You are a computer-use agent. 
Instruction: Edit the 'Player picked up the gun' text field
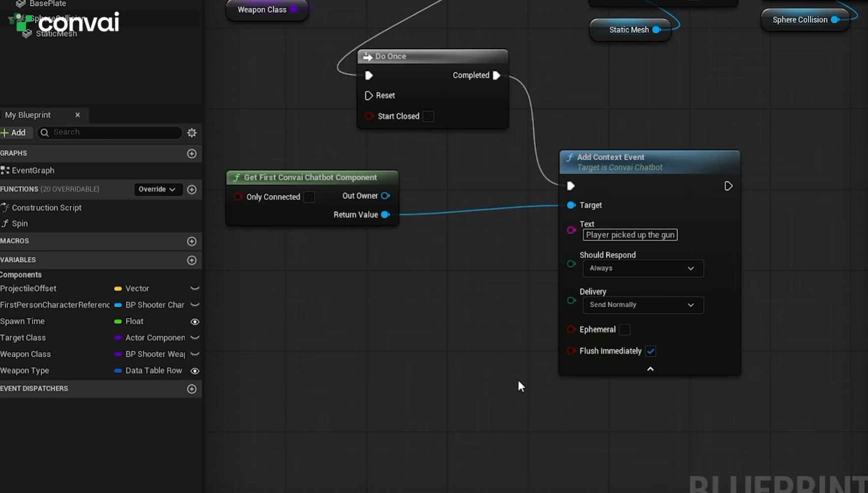[x=630, y=235]
